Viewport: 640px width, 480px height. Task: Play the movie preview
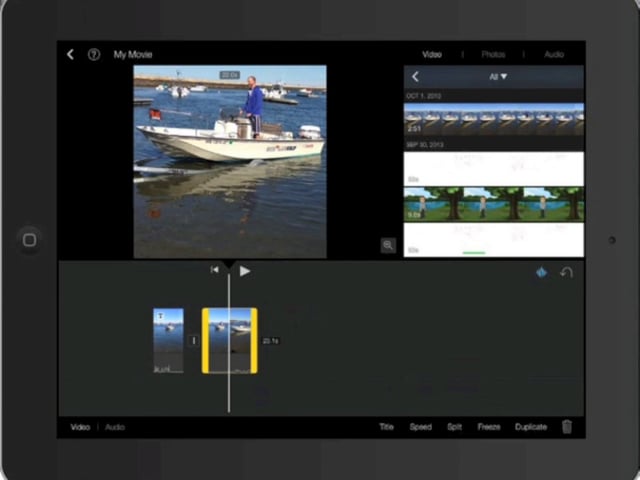tap(244, 271)
